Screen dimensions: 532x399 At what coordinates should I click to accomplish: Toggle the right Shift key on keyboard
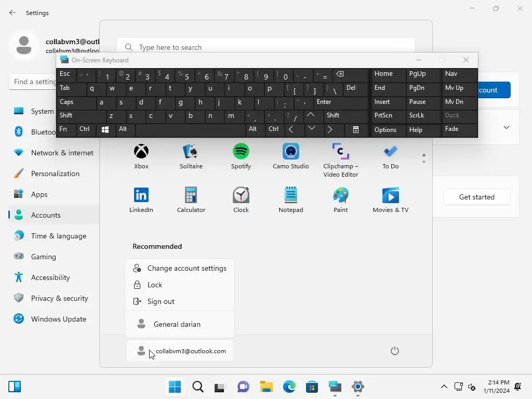tap(345, 116)
